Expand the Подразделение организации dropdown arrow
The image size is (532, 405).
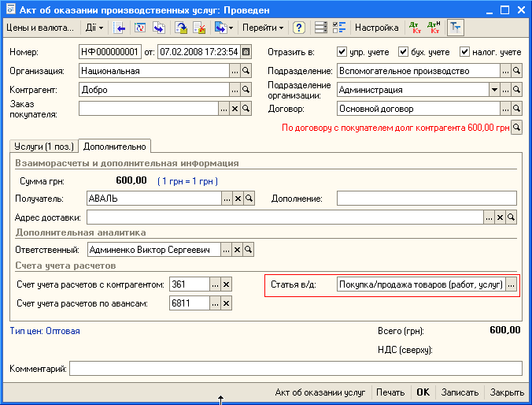[494, 90]
